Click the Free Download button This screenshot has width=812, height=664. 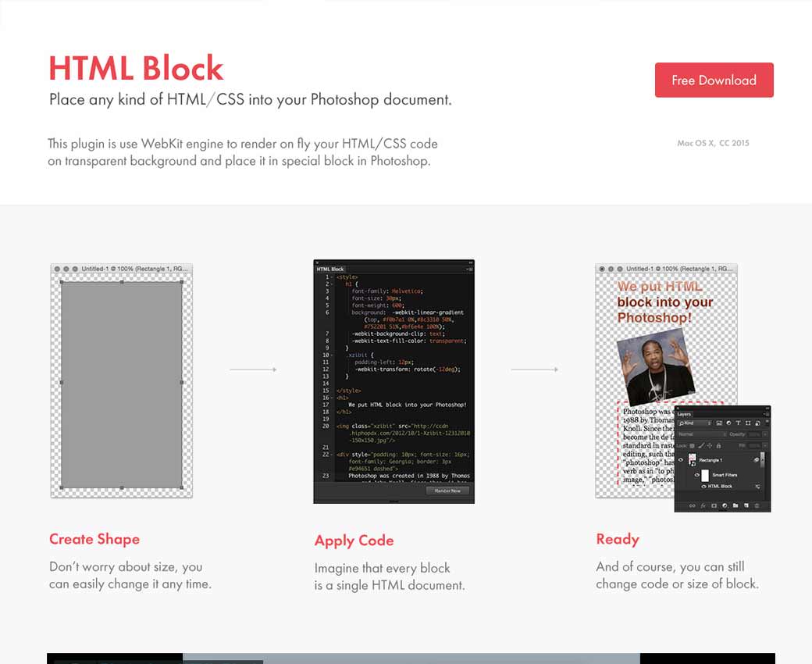(x=714, y=80)
